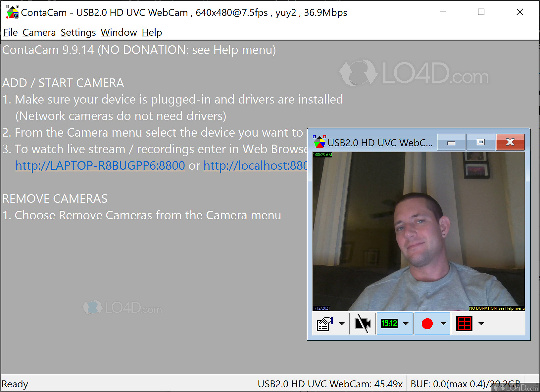The width and height of the screenshot is (540, 392).
Task: Click the '1/12/2021' date overlay
Action: (x=321, y=308)
